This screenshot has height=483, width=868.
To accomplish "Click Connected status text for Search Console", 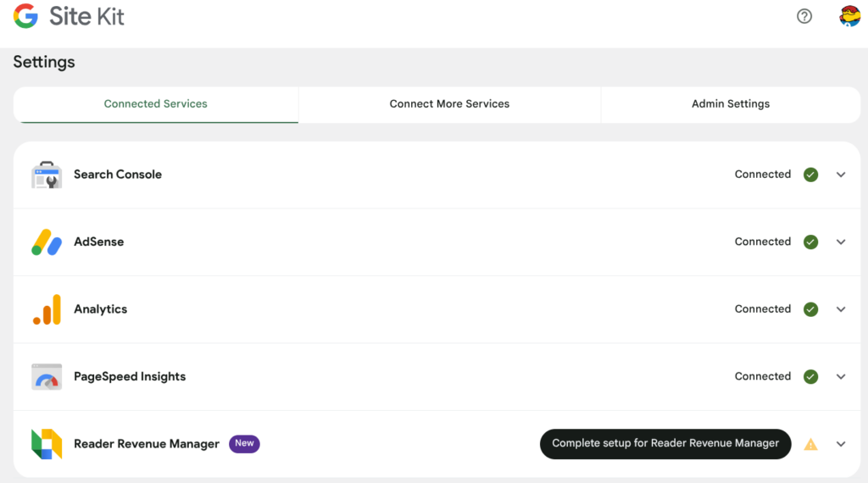I will (x=763, y=175).
